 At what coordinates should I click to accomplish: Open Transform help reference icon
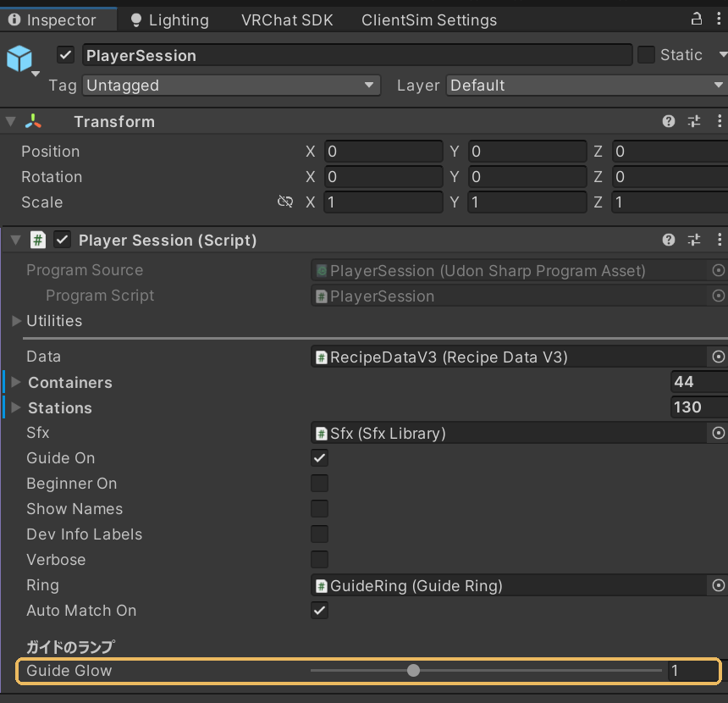(668, 121)
